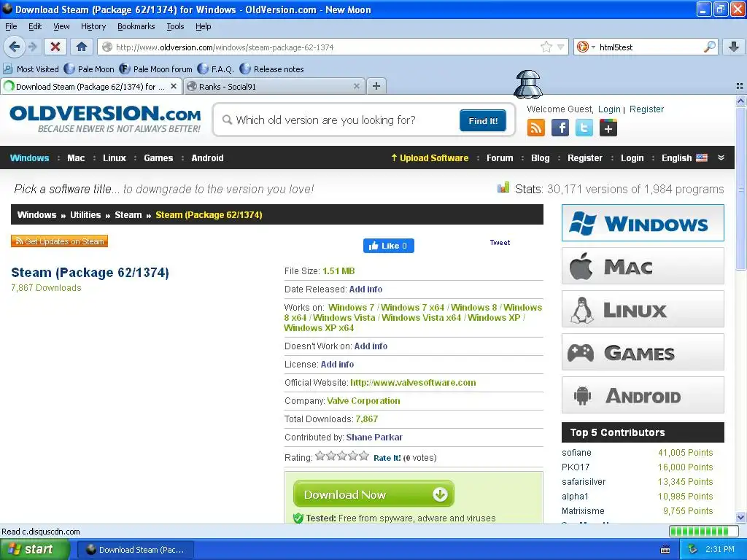Click the Tweet link
This screenshot has width=747, height=560.
click(500, 242)
